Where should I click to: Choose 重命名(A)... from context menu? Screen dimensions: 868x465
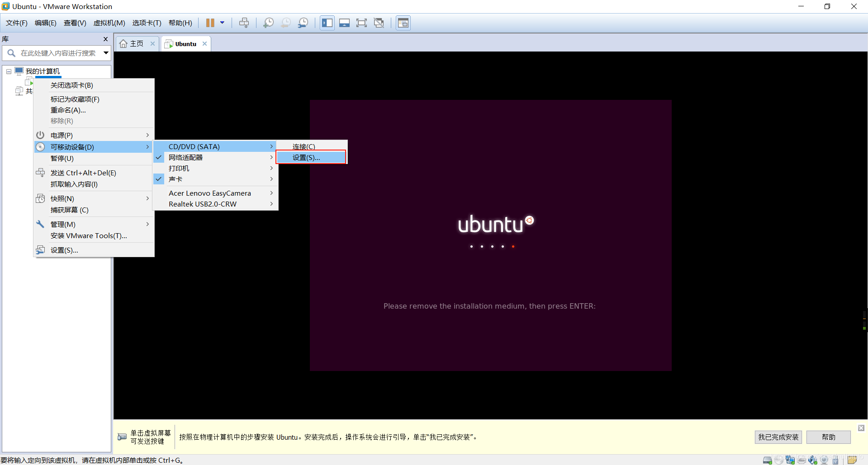pos(94,110)
